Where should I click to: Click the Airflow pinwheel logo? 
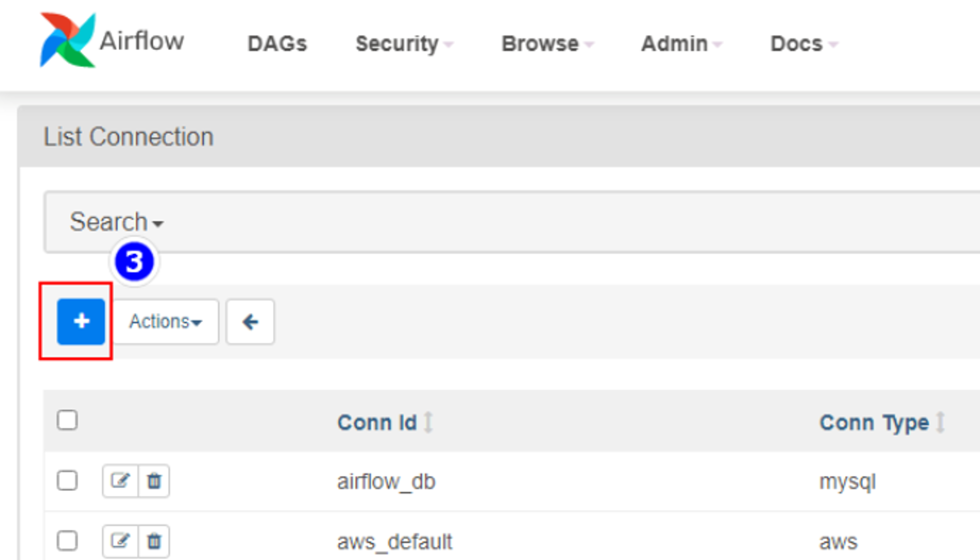pos(68,40)
